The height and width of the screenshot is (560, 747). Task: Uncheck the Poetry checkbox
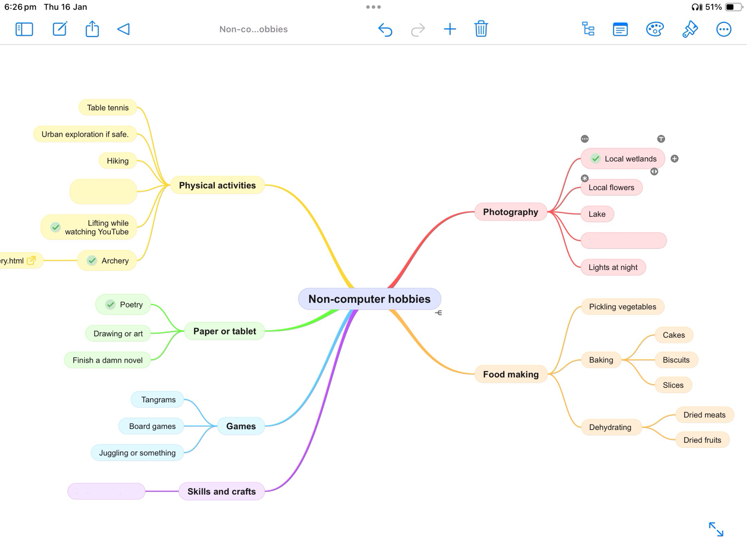point(111,305)
